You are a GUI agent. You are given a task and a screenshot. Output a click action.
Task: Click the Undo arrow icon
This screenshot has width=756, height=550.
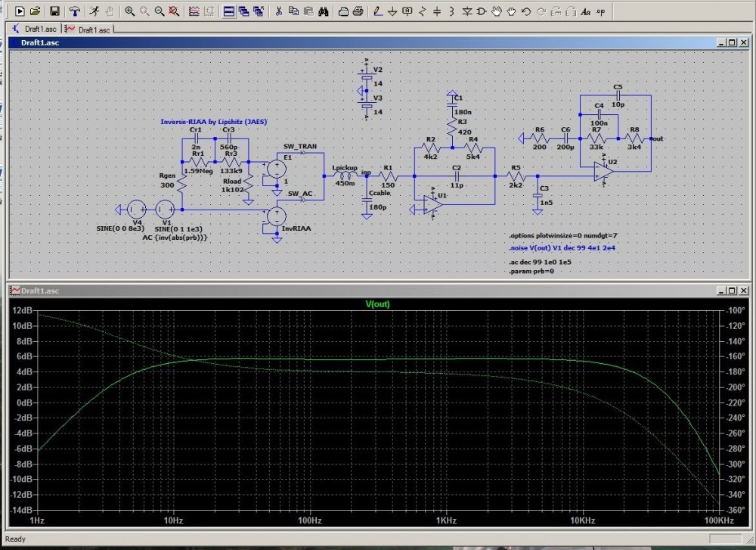526,11
